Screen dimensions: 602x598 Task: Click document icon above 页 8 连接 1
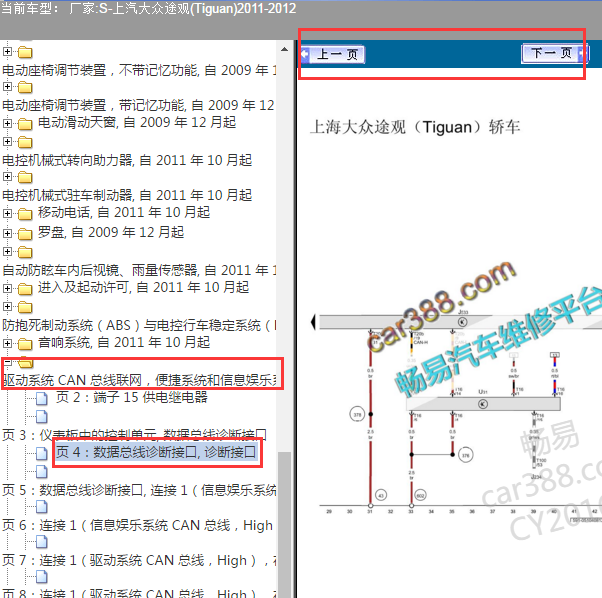(x=42, y=577)
